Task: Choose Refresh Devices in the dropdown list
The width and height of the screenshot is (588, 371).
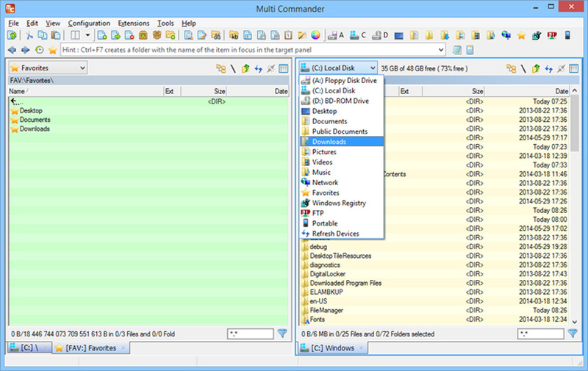Action: coord(342,234)
